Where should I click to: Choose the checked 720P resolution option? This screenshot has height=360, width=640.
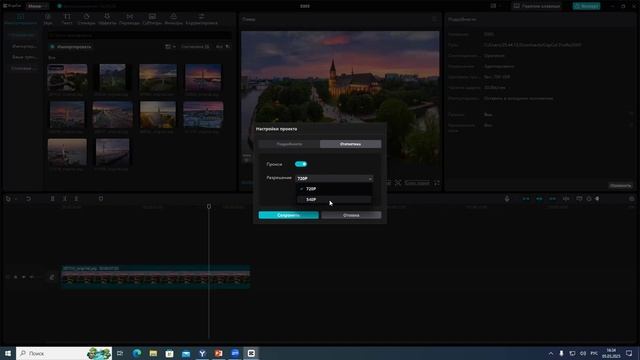coord(334,189)
